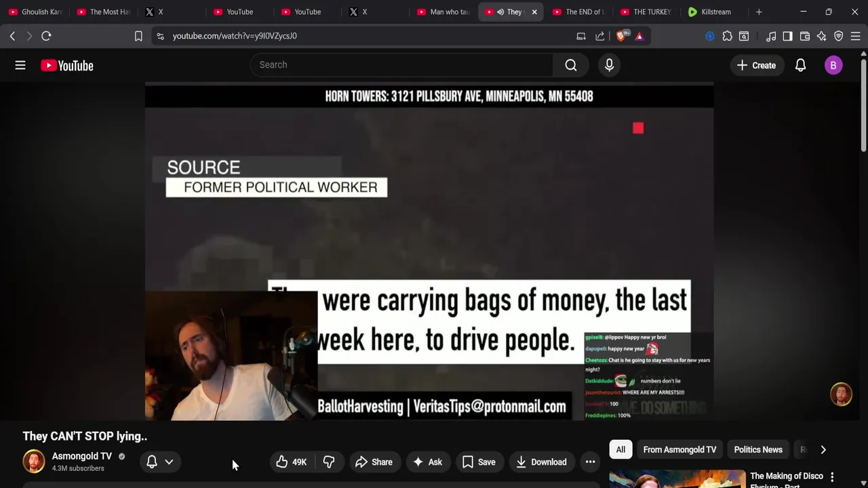Go back in browser history

click(12, 36)
